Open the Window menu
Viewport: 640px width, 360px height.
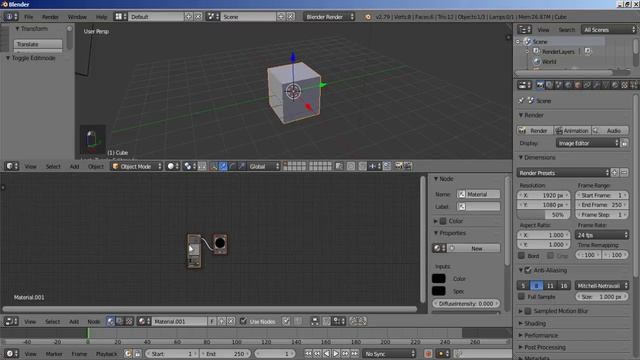(x=77, y=17)
